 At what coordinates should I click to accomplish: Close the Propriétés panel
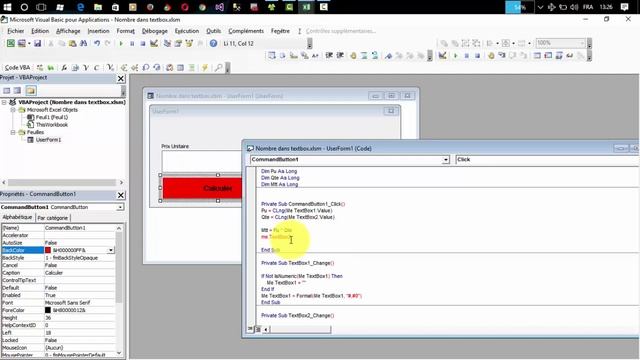[x=121, y=195]
